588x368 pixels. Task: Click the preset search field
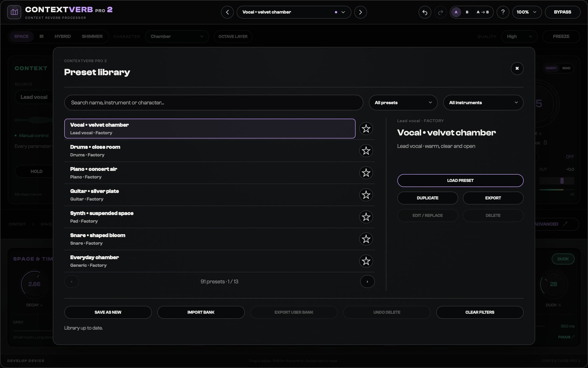214,103
